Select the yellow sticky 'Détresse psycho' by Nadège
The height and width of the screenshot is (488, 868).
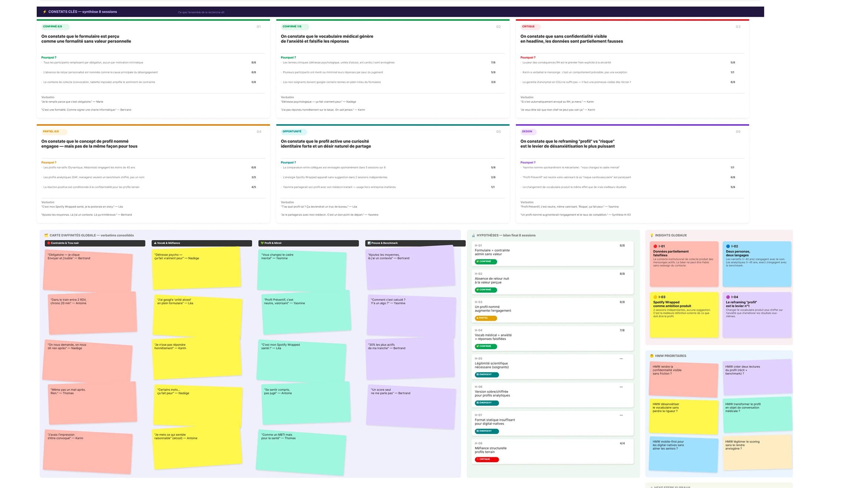coord(197,269)
